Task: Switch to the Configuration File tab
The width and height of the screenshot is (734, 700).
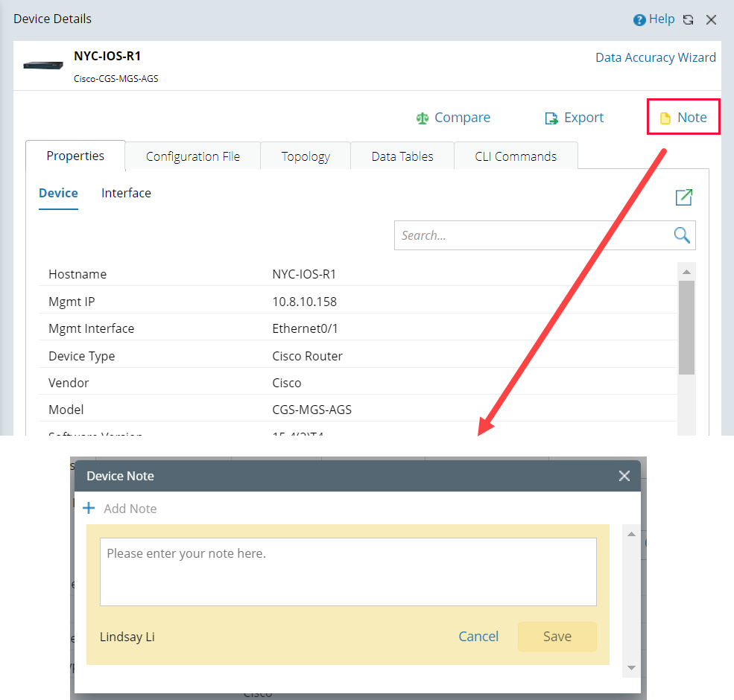Action: [192, 156]
